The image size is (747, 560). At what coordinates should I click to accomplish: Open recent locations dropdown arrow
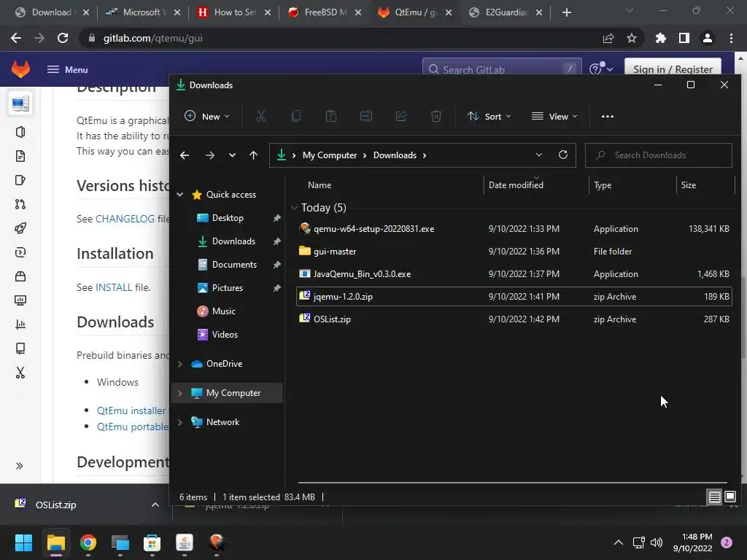(232, 155)
